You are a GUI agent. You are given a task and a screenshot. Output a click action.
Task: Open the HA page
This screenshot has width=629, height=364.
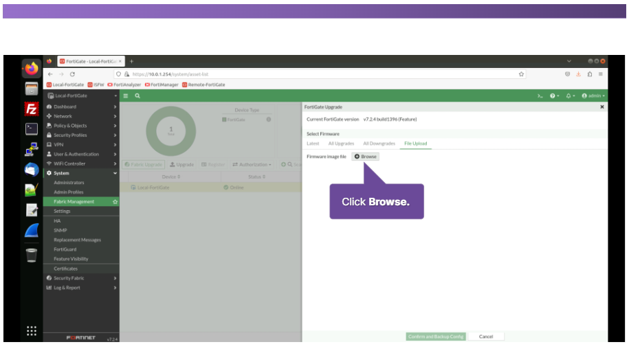(x=57, y=221)
